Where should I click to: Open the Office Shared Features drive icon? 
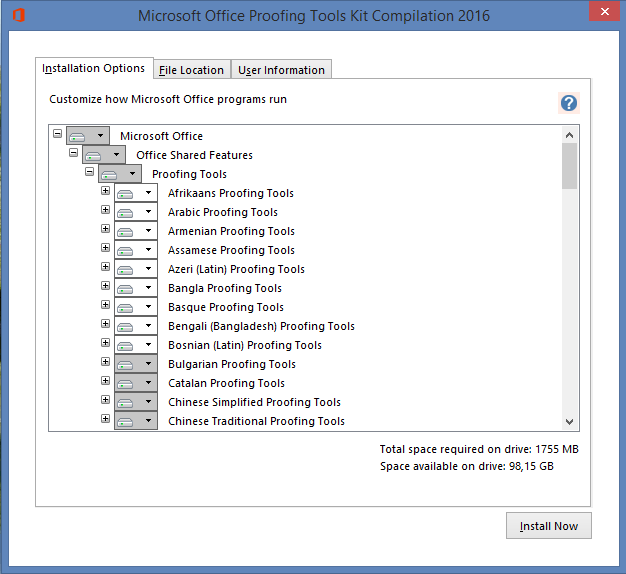(x=93, y=156)
